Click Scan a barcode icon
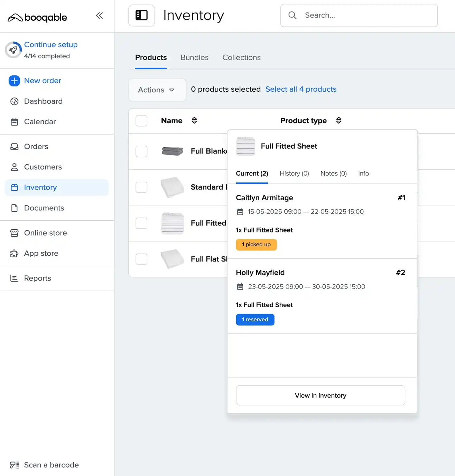 tap(14, 465)
